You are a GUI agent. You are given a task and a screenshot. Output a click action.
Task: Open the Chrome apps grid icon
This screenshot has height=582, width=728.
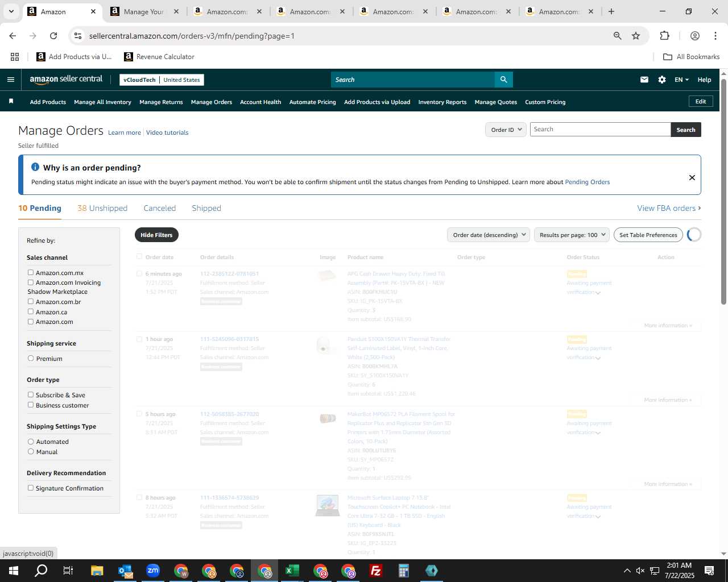point(15,57)
